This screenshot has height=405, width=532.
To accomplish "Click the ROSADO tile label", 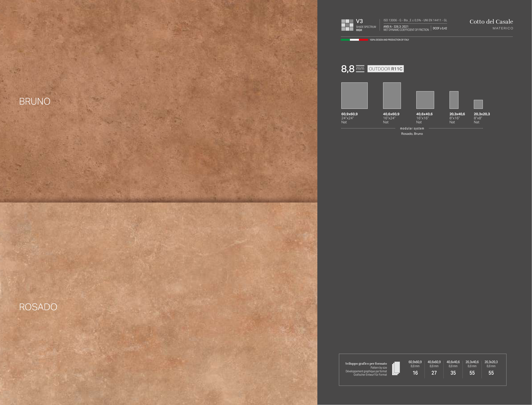I will tap(38, 307).
